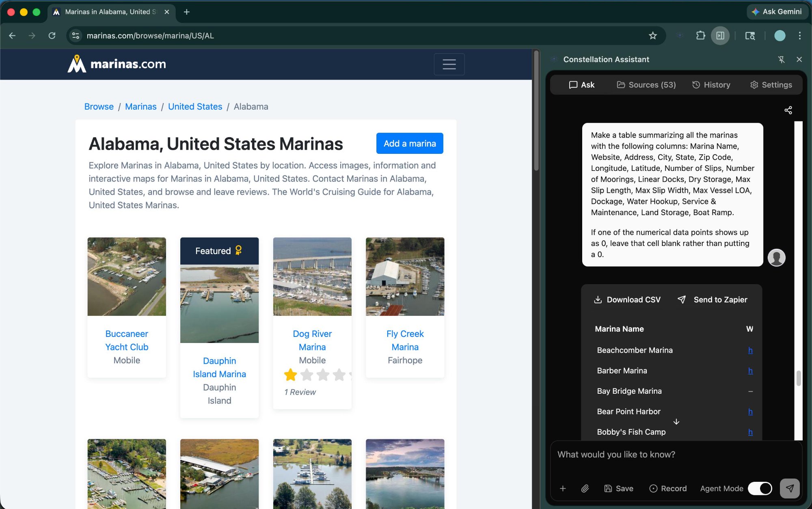This screenshot has height=509, width=812.
Task: Click the plus icon in chat input
Action: pos(563,488)
